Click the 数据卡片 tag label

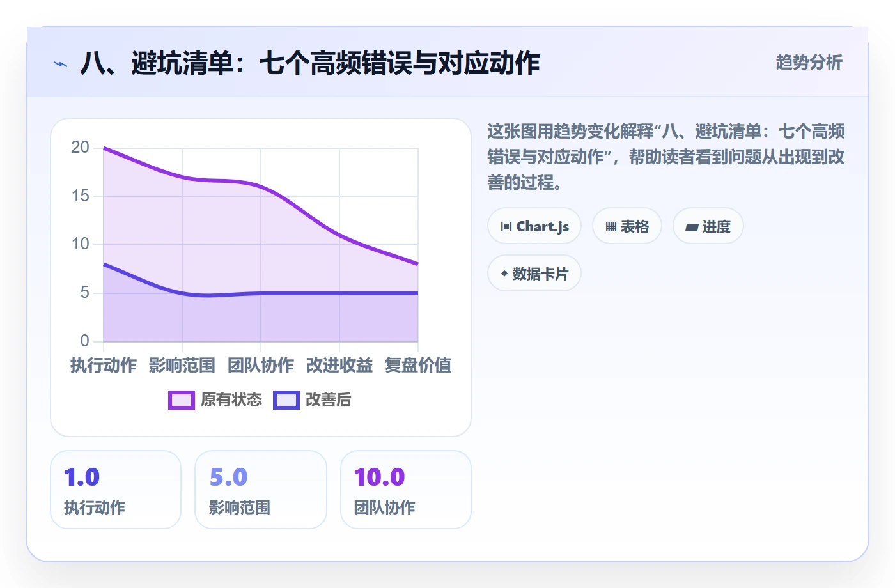[x=540, y=274]
